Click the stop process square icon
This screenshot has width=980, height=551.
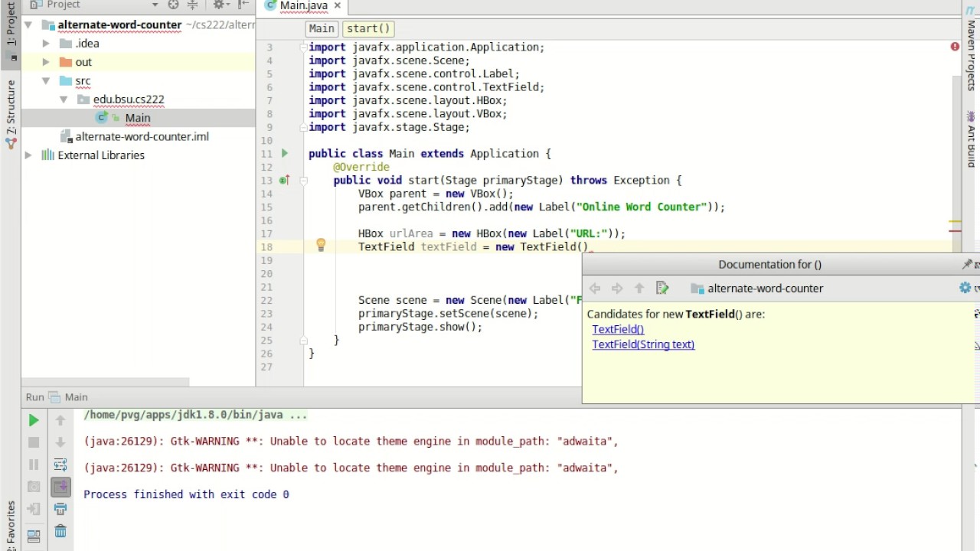(34, 442)
